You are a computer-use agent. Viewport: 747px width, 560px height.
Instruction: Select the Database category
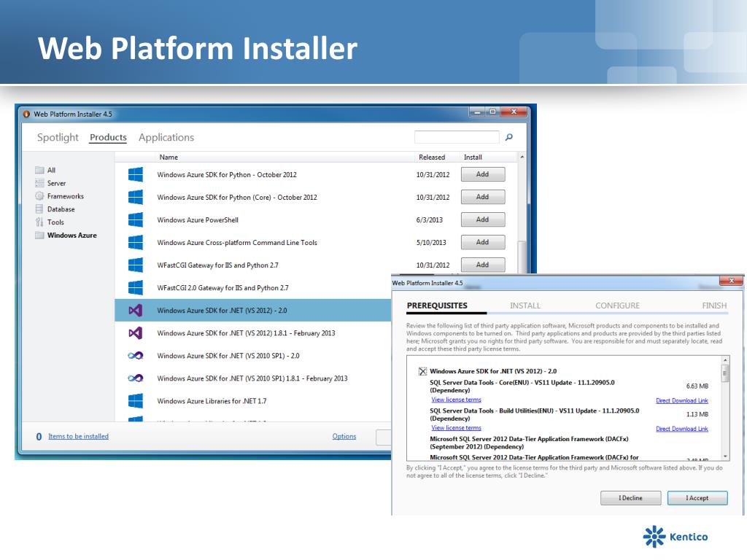tap(61, 209)
